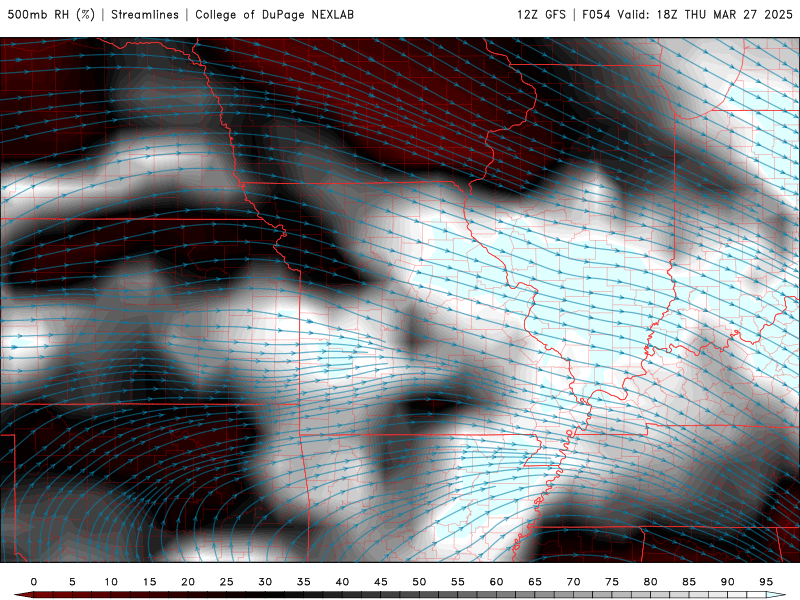The height and width of the screenshot is (600, 800).
Task: Select the 0 value on the color scale
Action: [x=34, y=582]
